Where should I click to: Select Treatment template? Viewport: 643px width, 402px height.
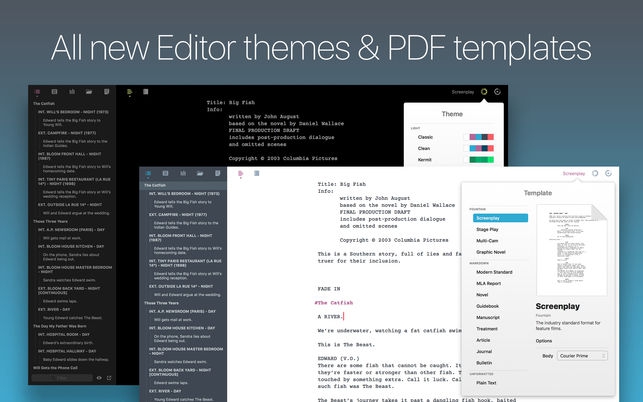click(487, 329)
